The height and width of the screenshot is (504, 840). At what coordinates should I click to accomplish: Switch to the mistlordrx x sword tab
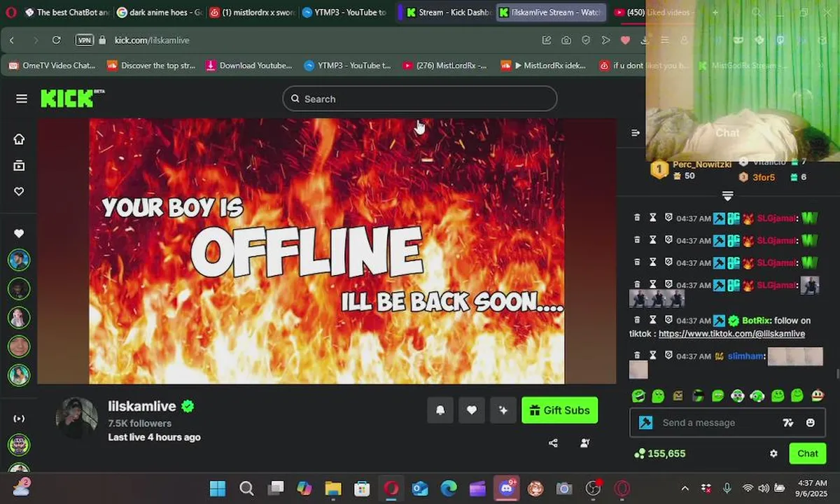point(251,12)
